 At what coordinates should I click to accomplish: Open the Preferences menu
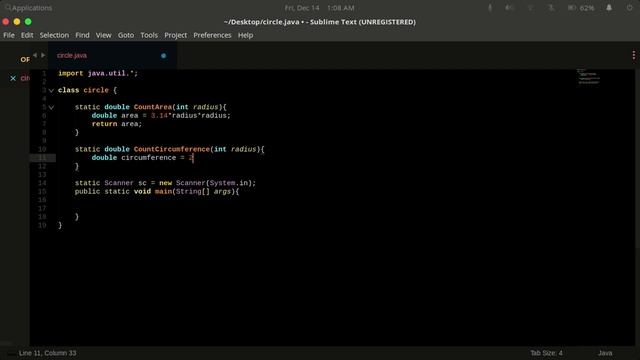(x=212, y=35)
